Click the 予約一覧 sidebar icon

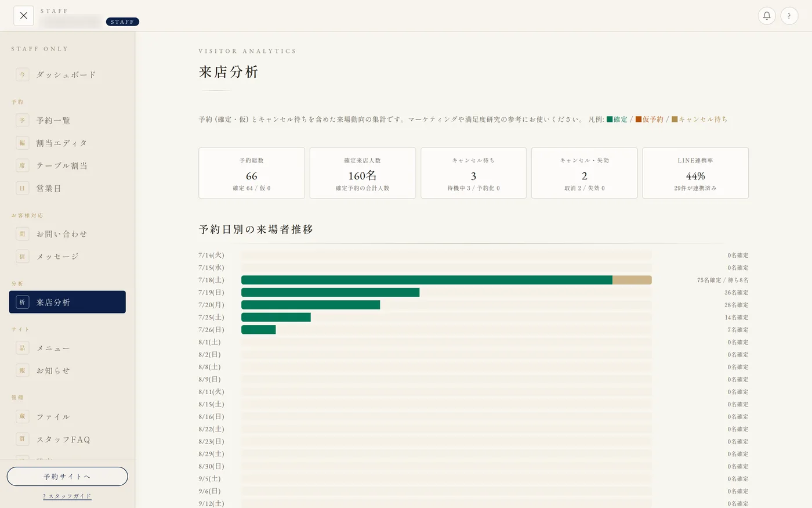click(x=22, y=120)
